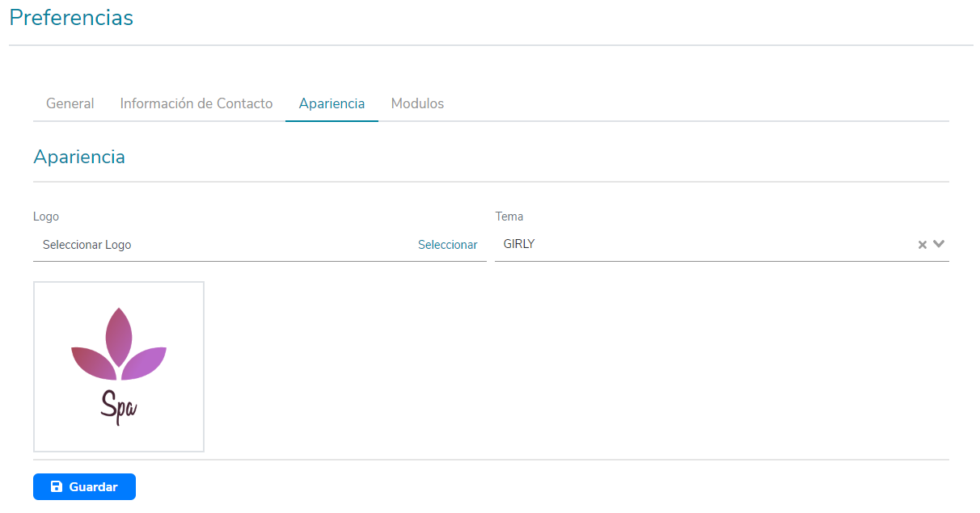Click the right petal of the logo

146,361
